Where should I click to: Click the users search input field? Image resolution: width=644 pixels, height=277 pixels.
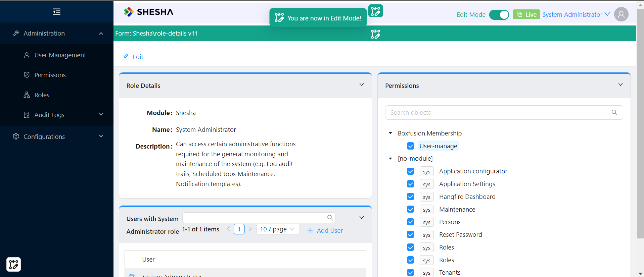click(x=254, y=218)
